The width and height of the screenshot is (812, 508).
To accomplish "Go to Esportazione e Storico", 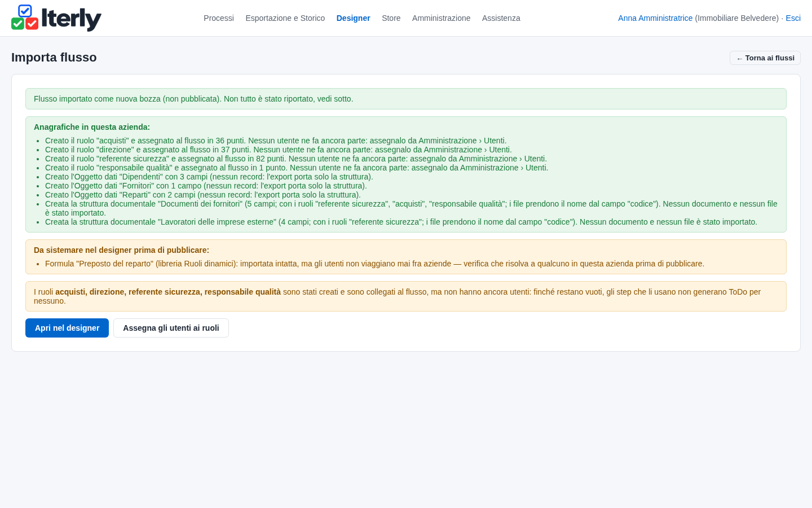I will click(x=285, y=18).
